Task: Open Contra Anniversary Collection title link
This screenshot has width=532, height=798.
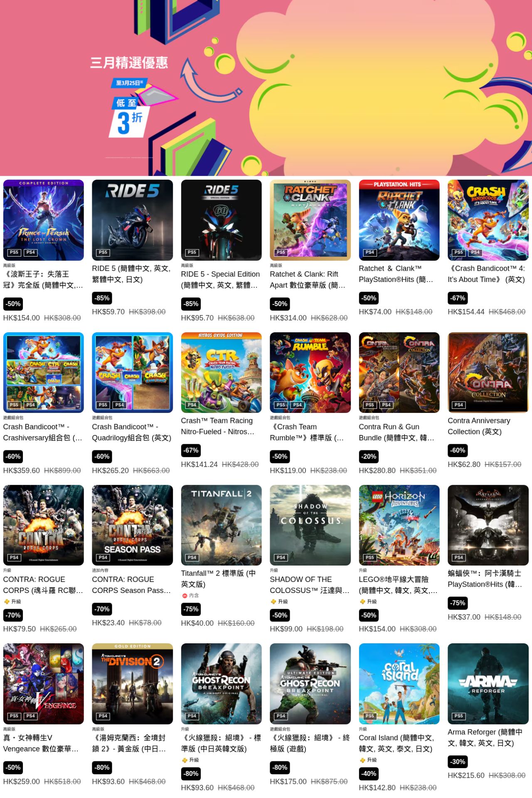Action: click(479, 426)
